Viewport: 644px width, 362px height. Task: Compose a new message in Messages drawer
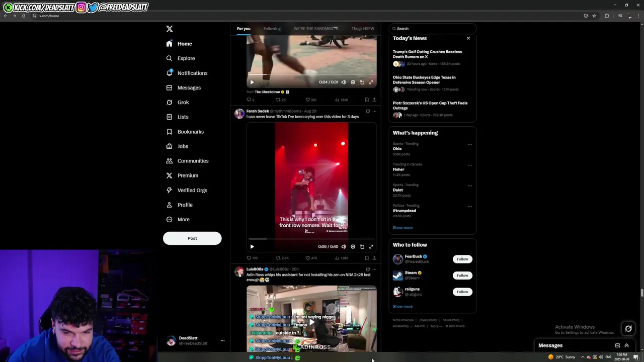point(617,345)
